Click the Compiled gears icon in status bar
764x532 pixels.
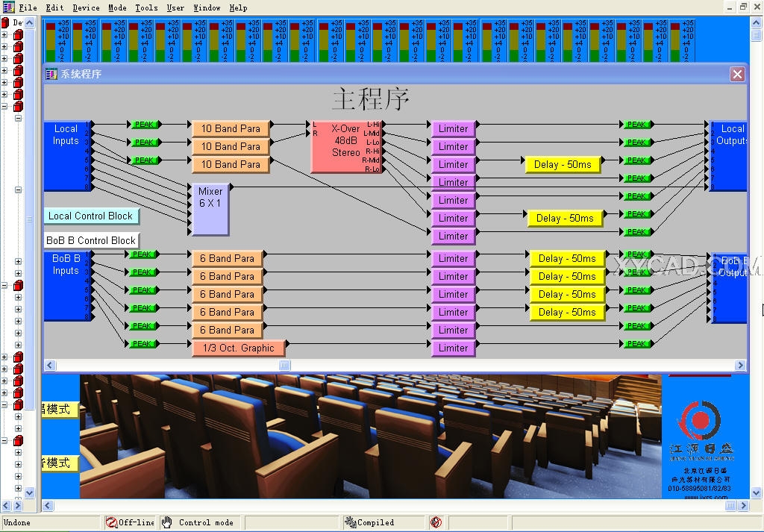pyautogui.click(x=351, y=522)
